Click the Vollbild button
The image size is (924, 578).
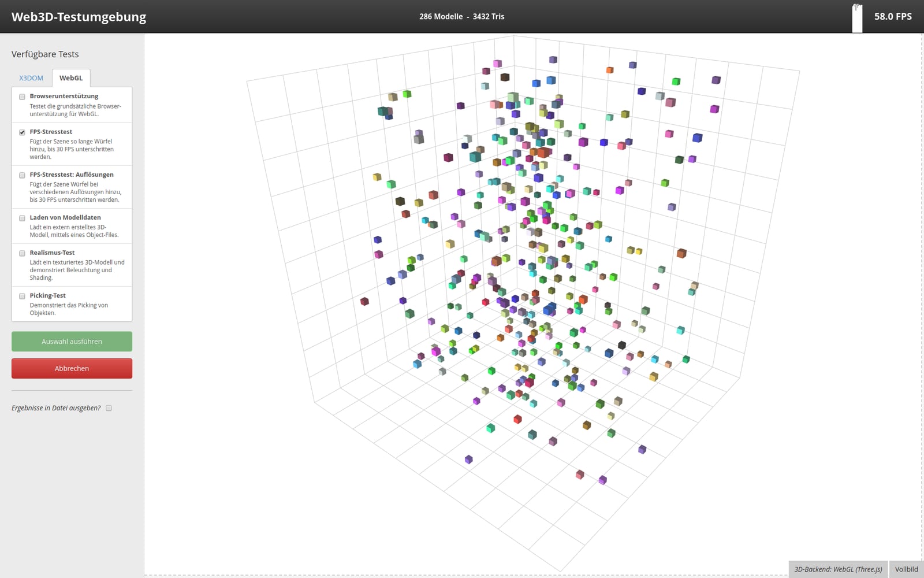click(907, 569)
